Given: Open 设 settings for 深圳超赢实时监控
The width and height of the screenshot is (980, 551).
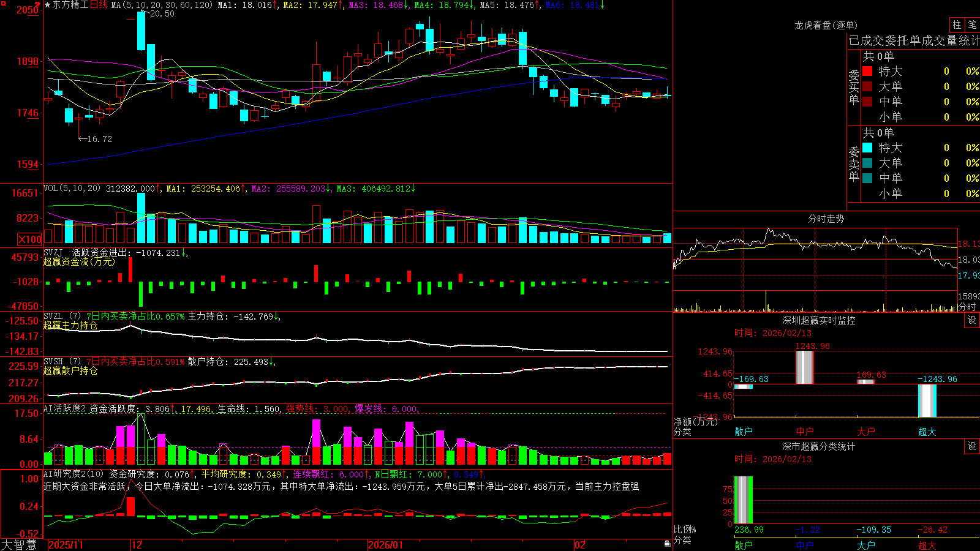Looking at the screenshot, I should click(972, 320).
